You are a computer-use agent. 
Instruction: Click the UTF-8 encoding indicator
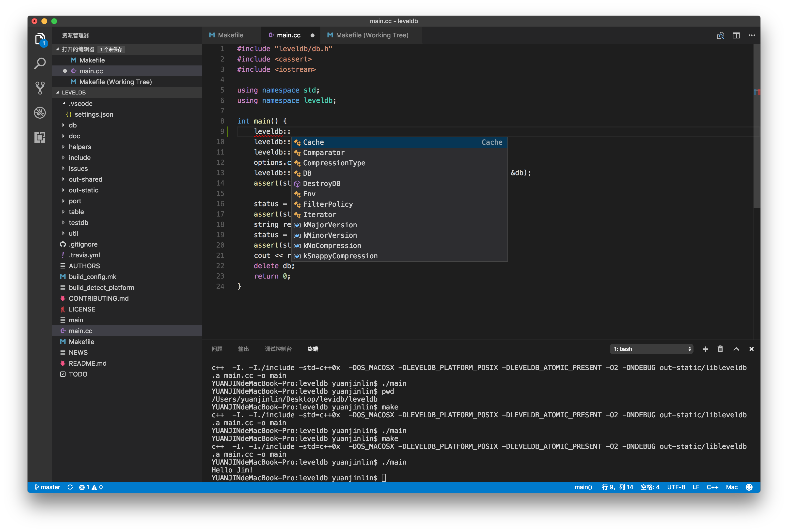(x=676, y=487)
